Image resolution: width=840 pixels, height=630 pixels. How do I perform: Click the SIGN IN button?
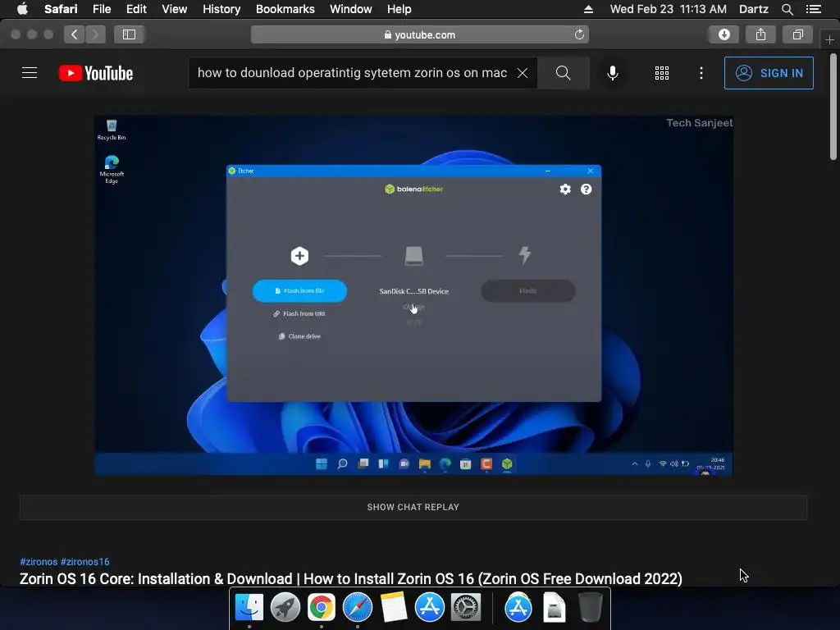(769, 73)
